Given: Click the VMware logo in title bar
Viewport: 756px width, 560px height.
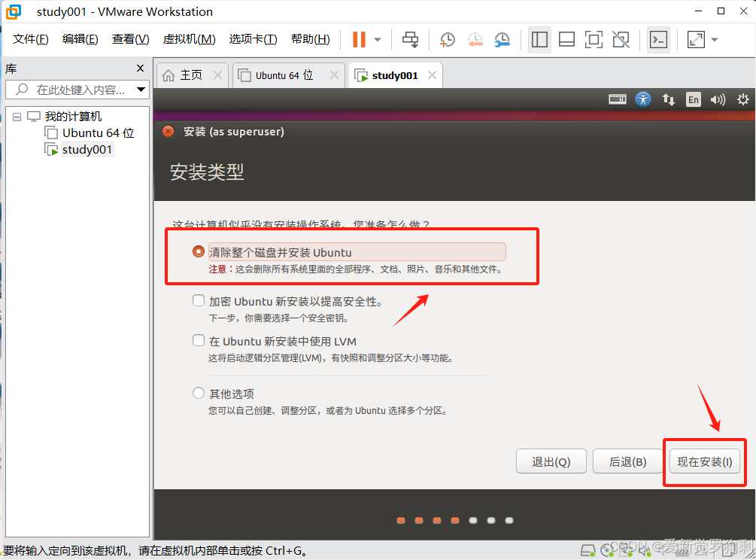Looking at the screenshot, I should click(13, 11).
